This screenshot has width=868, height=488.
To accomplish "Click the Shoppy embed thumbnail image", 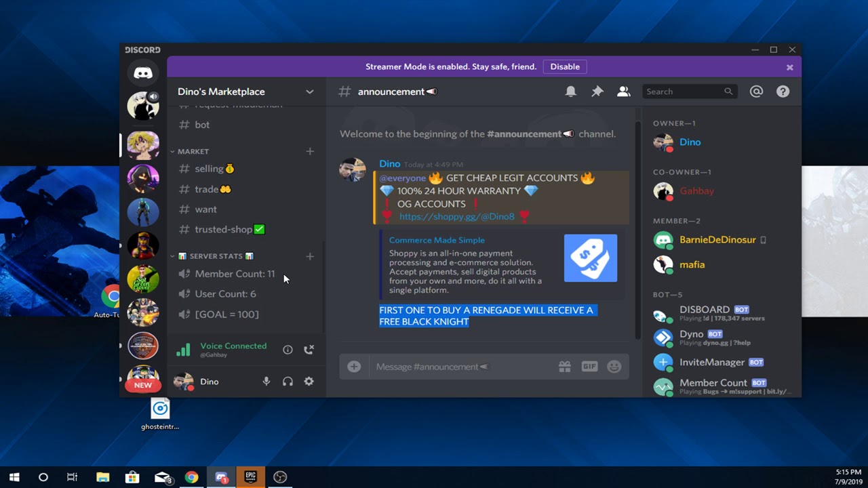I will pyautogui.click(x=591, y=258).
